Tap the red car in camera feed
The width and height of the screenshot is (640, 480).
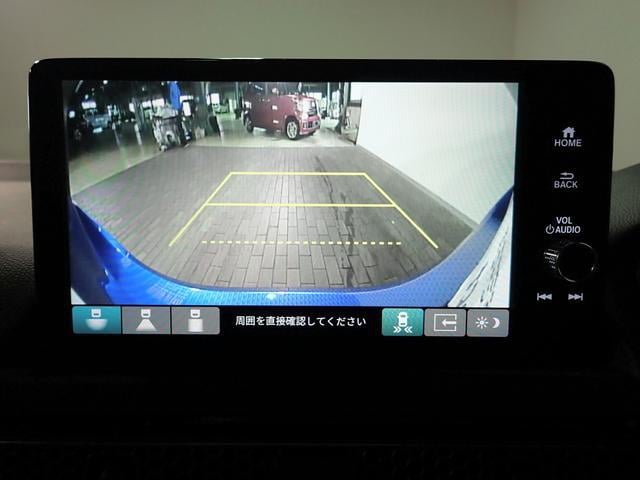(283, 110)
